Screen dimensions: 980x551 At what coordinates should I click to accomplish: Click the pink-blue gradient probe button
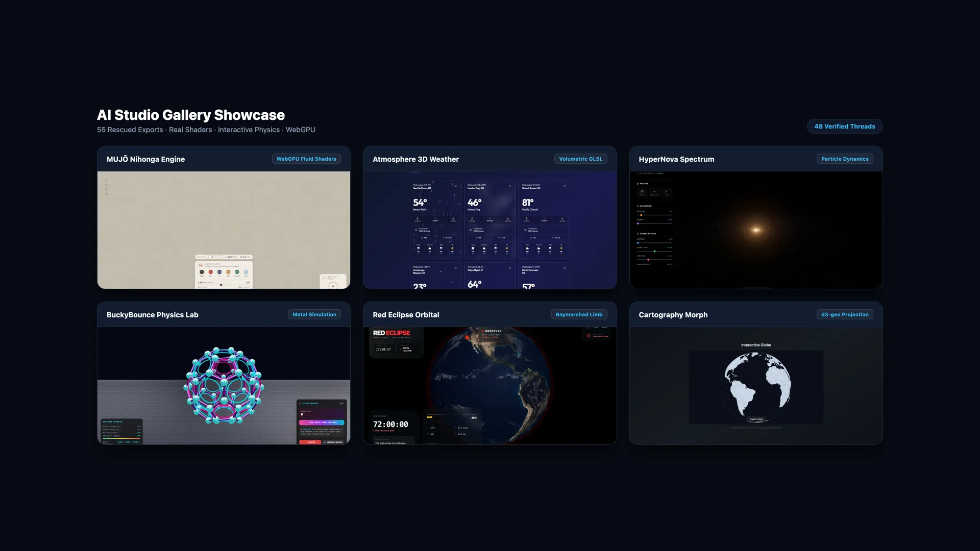click(322, 422)
